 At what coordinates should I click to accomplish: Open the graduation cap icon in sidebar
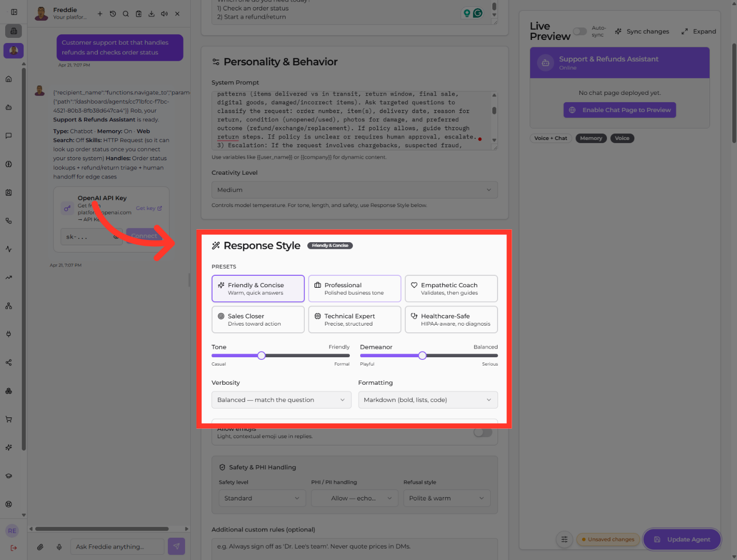[9, 476]
